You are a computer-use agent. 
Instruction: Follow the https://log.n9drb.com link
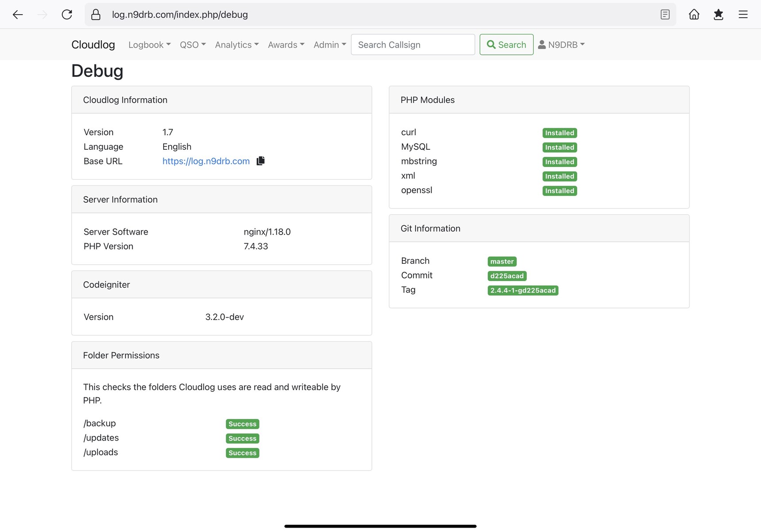pyautogui.click(x=206, y=161)
